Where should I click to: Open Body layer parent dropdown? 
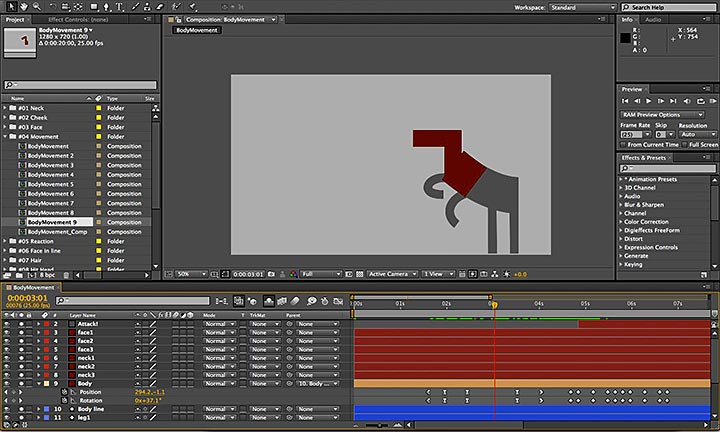coord(318,383)
